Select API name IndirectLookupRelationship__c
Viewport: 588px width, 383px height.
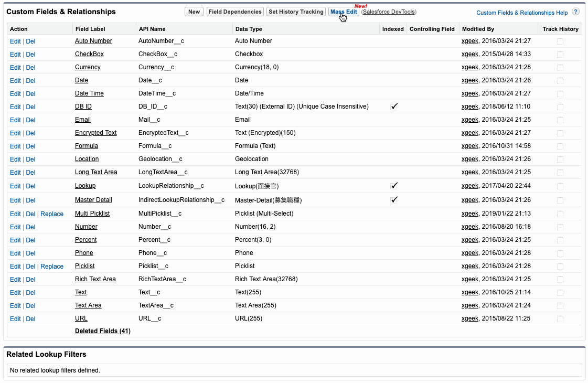coord(181,200)
